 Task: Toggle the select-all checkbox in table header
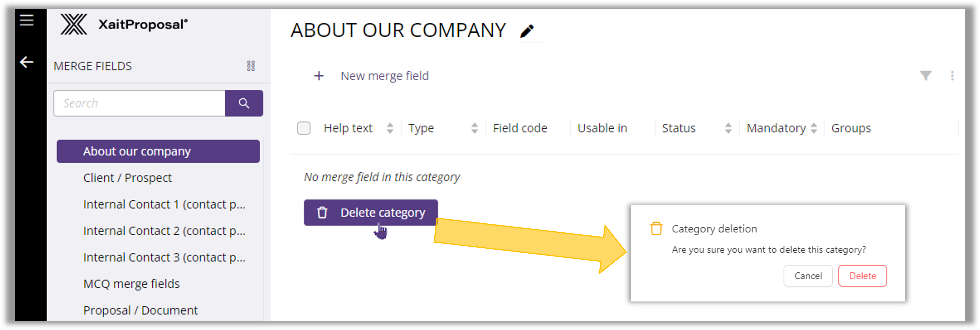point(304,129)
